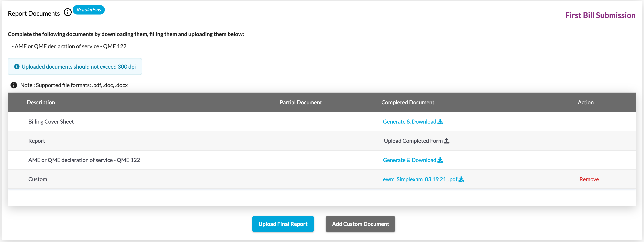
Task: Click blue info icon in dpi notice
Action: coord(17,67)
